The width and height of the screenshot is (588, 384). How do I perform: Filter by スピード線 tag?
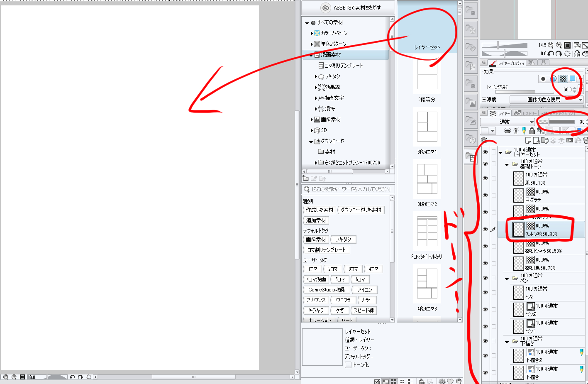[364, 311]
